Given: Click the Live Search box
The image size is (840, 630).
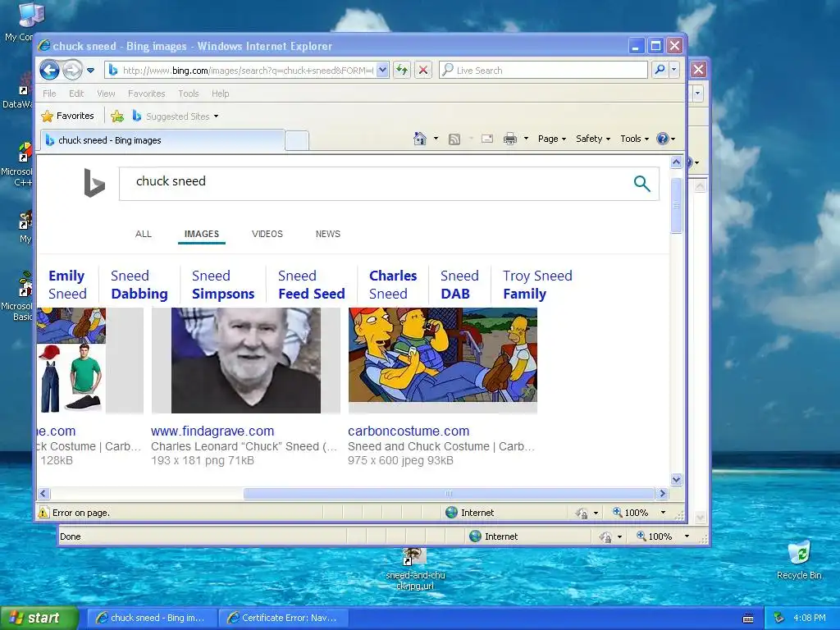Looking at the screenshot, I should [x=543, y=71].
